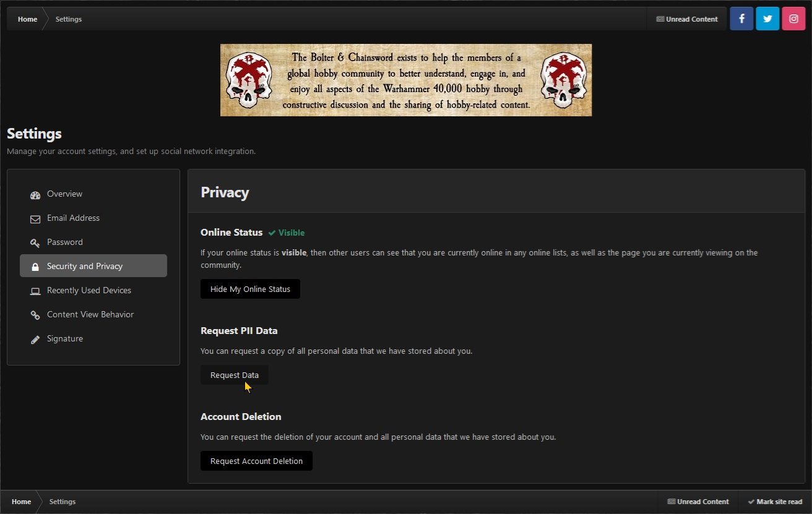Open the Content View Behavior settings
812x514 pixels.
90,315
